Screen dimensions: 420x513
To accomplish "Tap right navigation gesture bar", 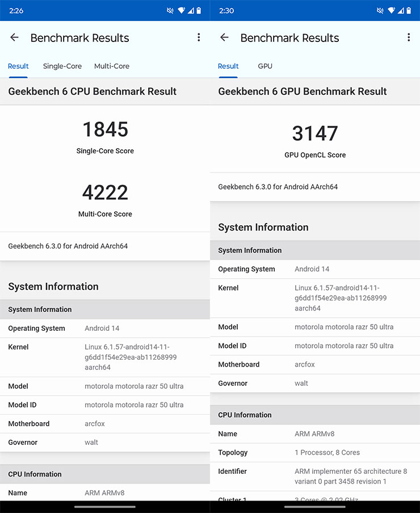I will tap(315, 507).
